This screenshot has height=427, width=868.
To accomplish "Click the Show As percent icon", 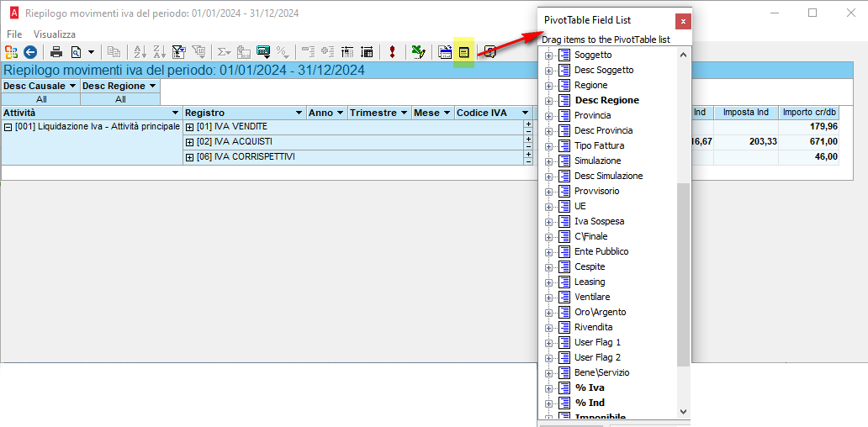I will [x=283, y=52].
